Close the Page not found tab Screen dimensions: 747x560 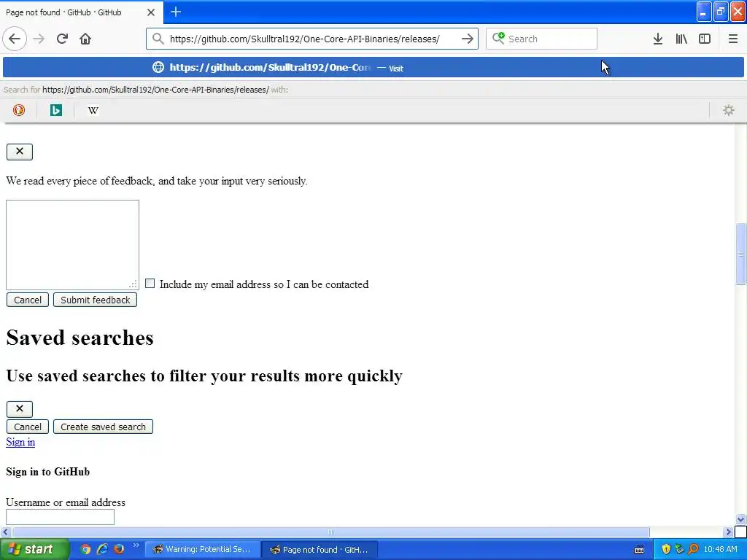(151, 12)
